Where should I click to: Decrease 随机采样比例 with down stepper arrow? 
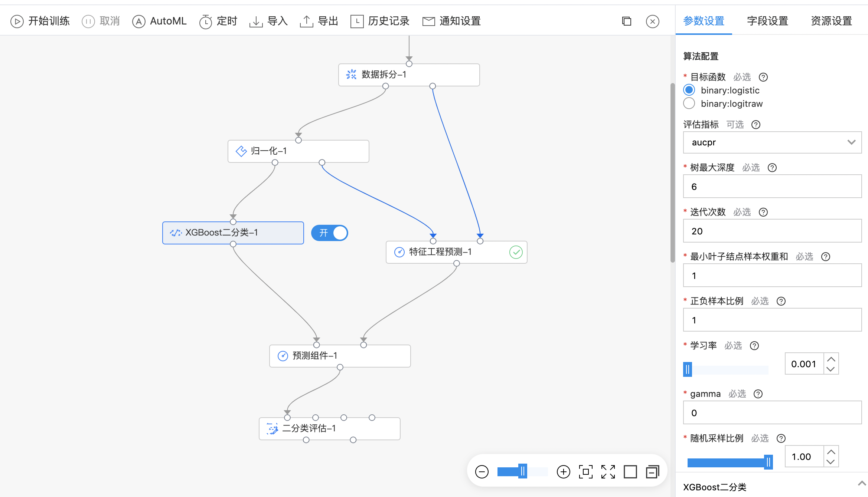click(x=831, y=462)
